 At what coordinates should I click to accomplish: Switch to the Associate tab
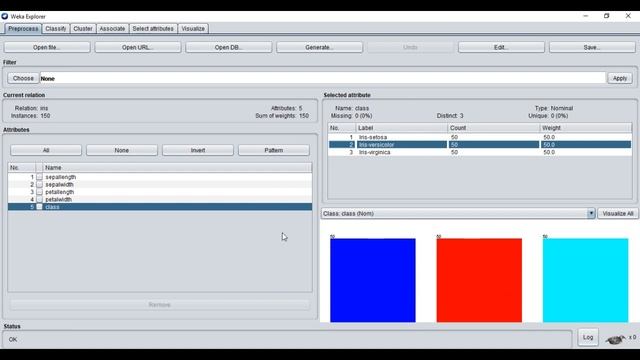point(112,29)
